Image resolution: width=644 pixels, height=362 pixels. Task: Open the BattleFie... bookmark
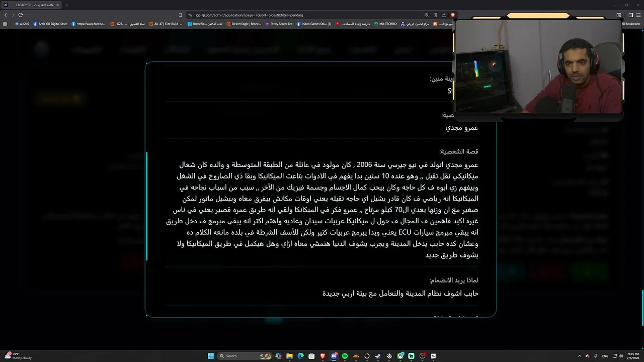click(205, 24)
